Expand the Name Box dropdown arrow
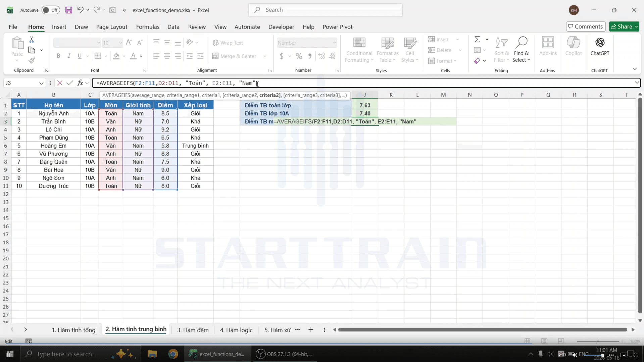This screenshot has width=644, height=362. [41, 83]
